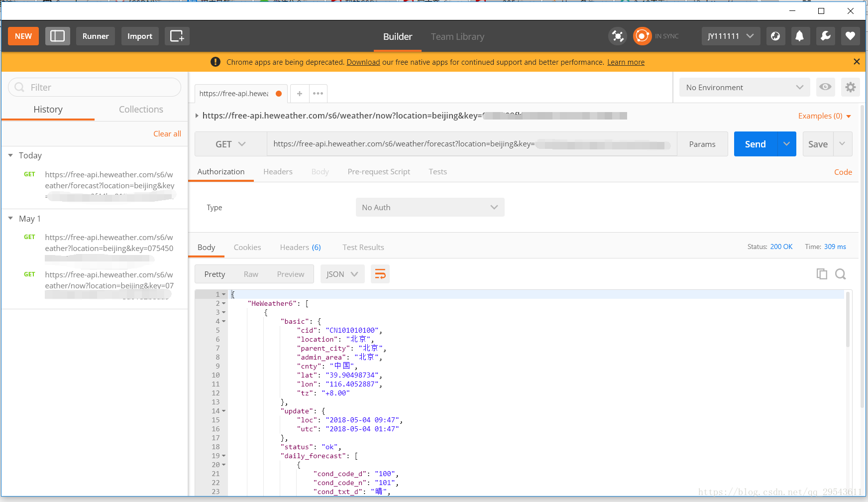Image resolution: width=868 pixels, height=502 pixels.
Task: Collapse the Today history group
Action: coord(10,155)
